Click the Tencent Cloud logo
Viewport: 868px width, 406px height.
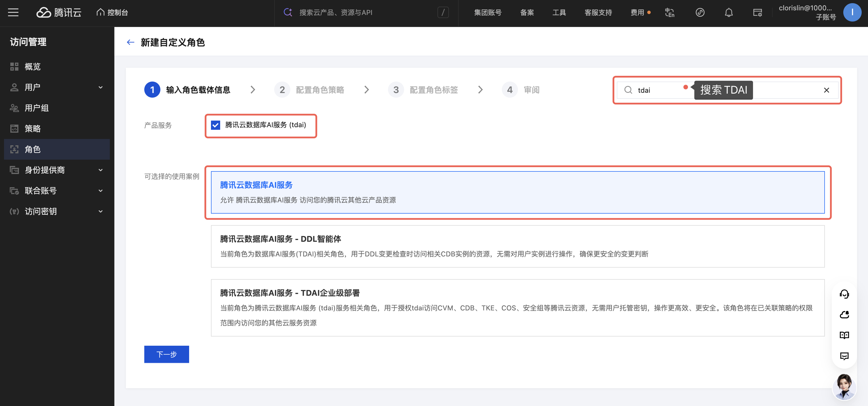click(x=59, y=12)
